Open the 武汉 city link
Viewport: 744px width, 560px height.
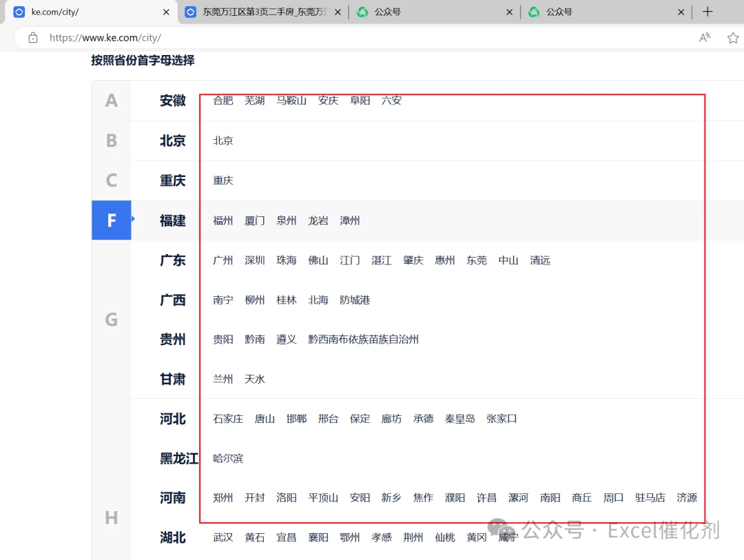(223, 538)
